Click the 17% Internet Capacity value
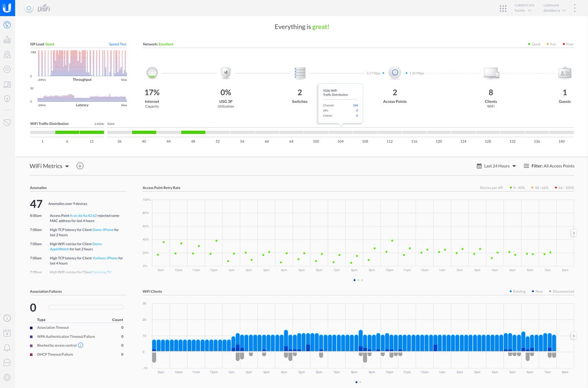The height and width of the screenshot is (388, 588). [x=152, y=92]
